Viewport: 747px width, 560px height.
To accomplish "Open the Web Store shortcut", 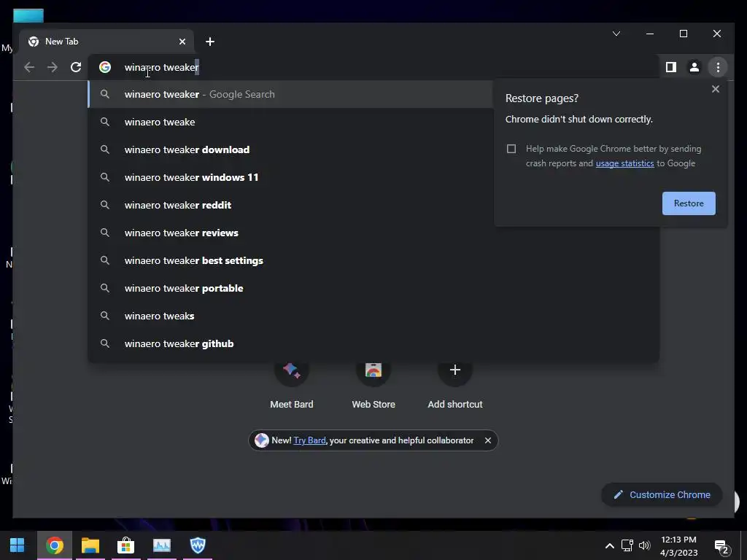I will click(373, 384).
